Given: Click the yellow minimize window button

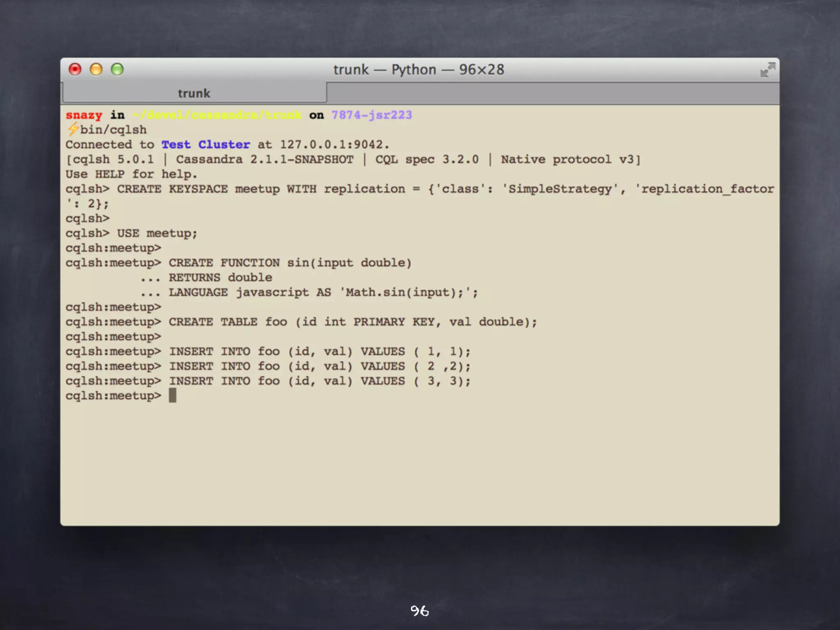Looking at the screenshot, I should tap(96, 69).
